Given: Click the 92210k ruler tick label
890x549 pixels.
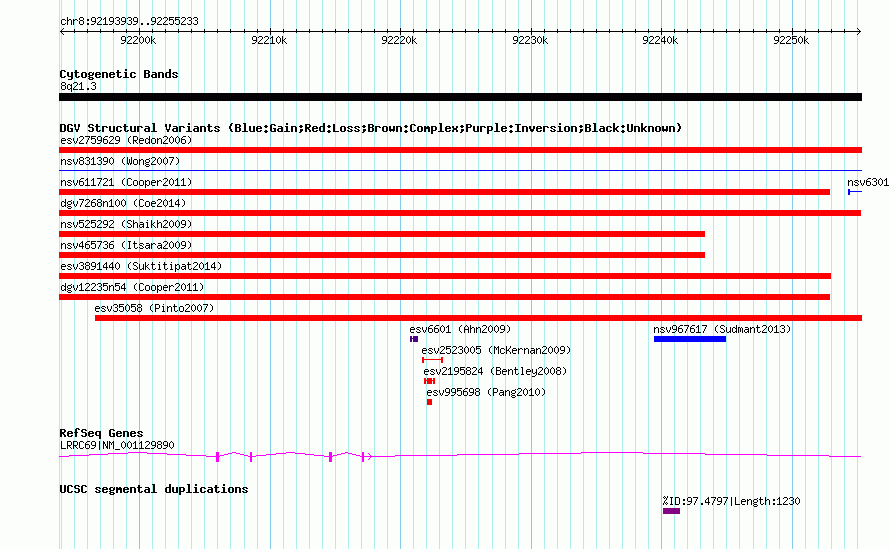Looking at the screenshot, I should [269, 40].
